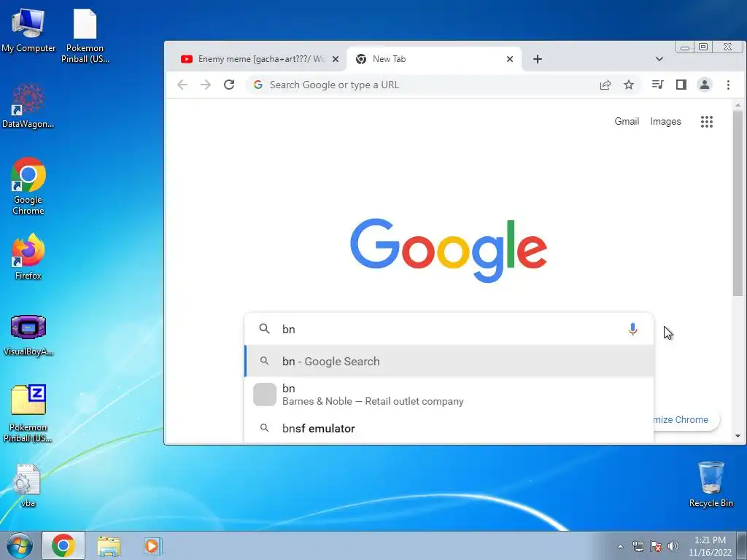Open the profile avatar icon
Viewport: 747px width, 560px height.
click(705, 85)
